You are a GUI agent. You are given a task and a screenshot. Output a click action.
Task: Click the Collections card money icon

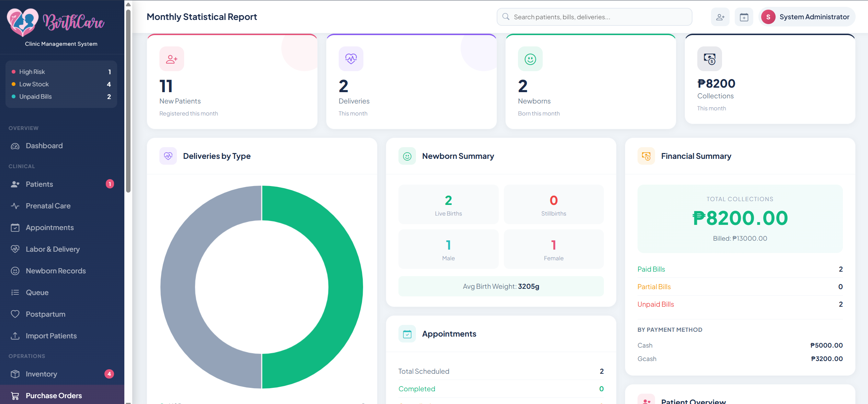pyautogui.click(x=710, y=59)
